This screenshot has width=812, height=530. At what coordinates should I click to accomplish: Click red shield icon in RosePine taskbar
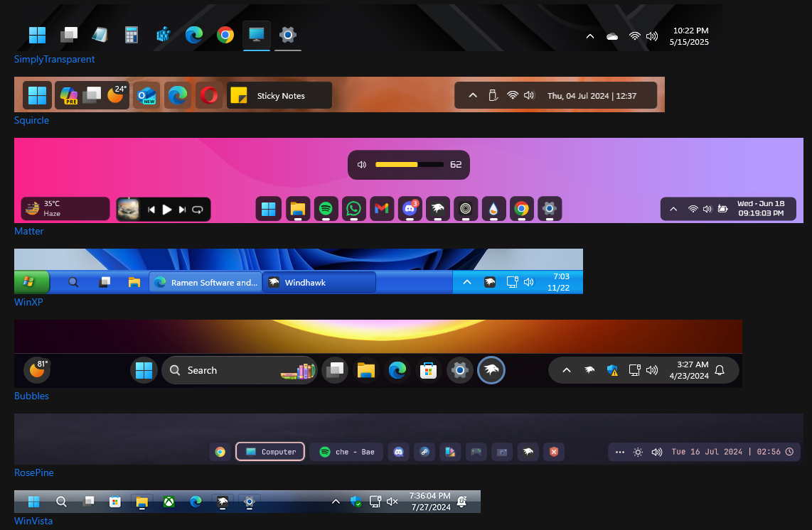pos(554,452)
